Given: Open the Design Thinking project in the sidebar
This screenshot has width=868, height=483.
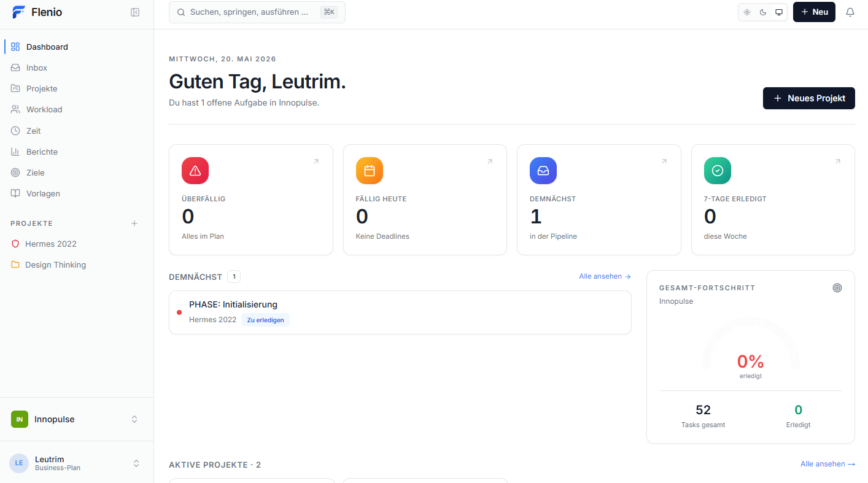Looking at the screenshot, I should pyautogui.click(x=77, y=265).
